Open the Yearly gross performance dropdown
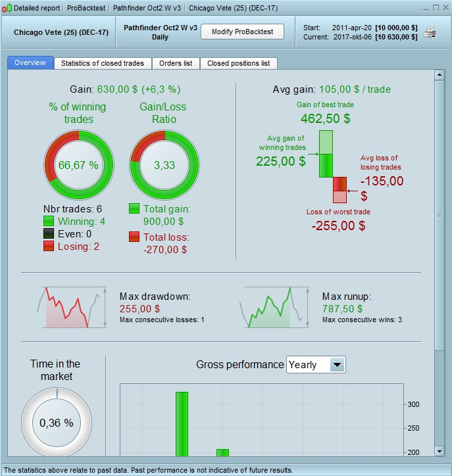452x476 pixels. point(316,365)
